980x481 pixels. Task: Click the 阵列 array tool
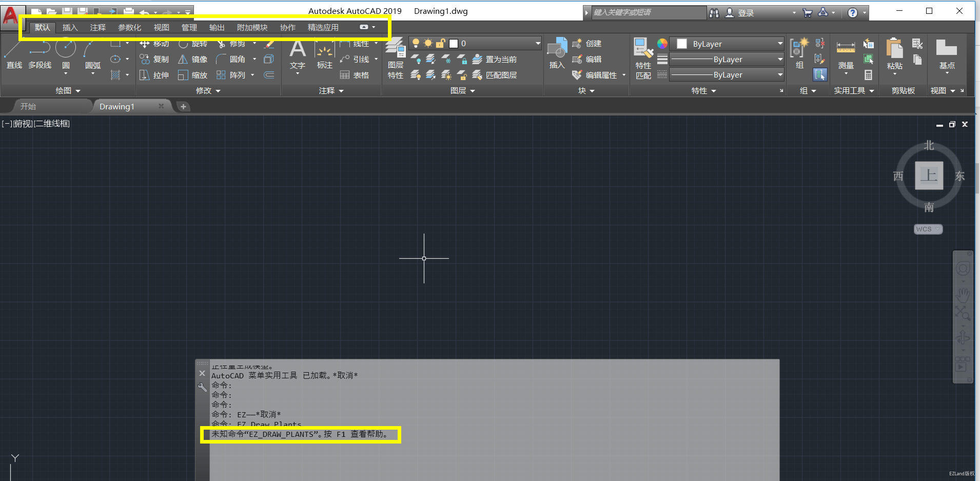[231, 75]
